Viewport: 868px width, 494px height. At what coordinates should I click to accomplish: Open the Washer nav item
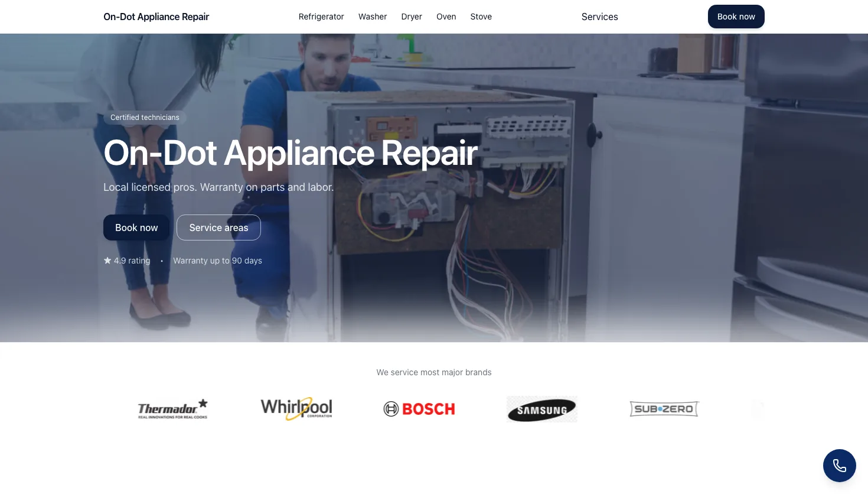point(373,17)
